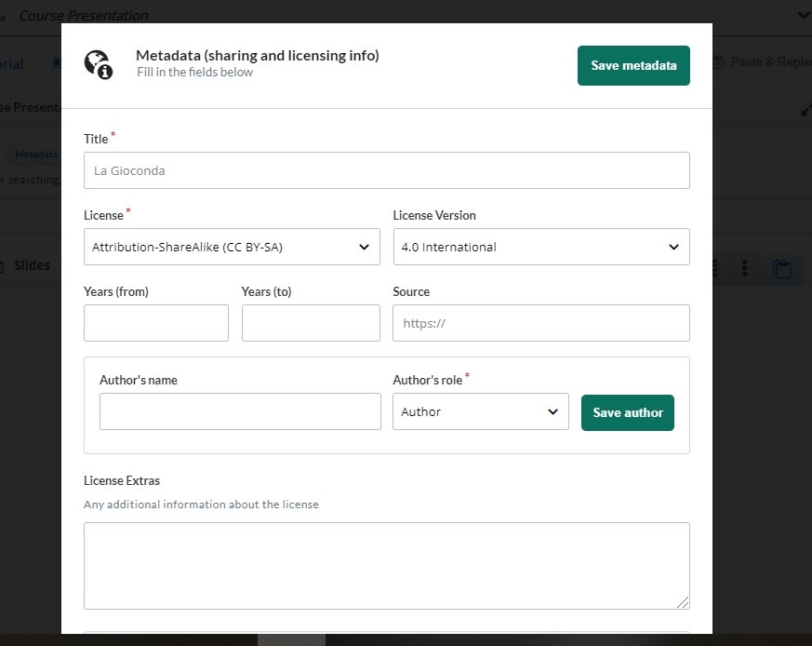Click the Course Presentation title bar text
Viewport: 812px width, 646px height.
84,16
